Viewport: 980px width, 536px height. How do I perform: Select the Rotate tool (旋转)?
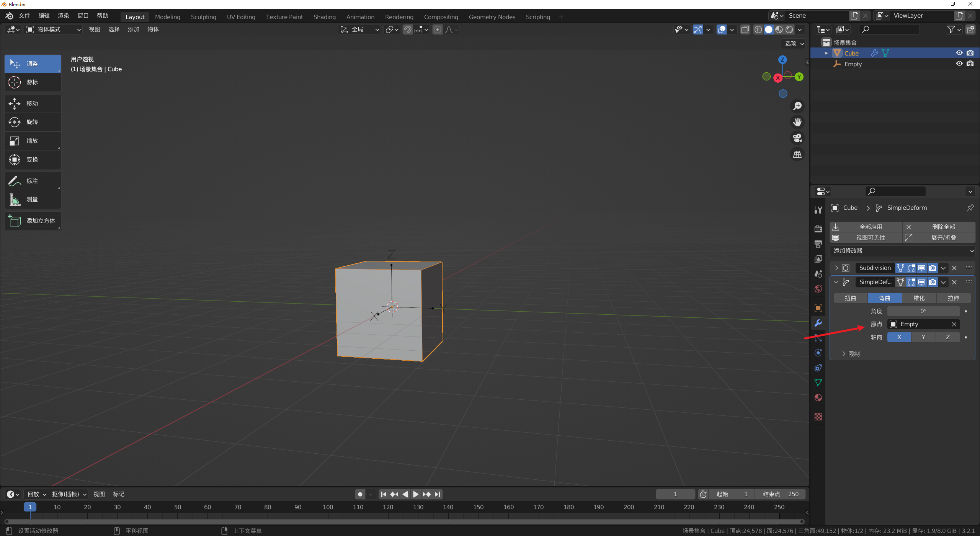click(x=33, y=122)
